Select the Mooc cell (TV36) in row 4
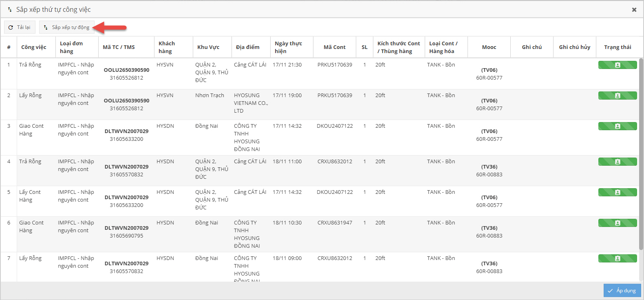644x300 pixels. pyautogui.click(x=489, y=167)
